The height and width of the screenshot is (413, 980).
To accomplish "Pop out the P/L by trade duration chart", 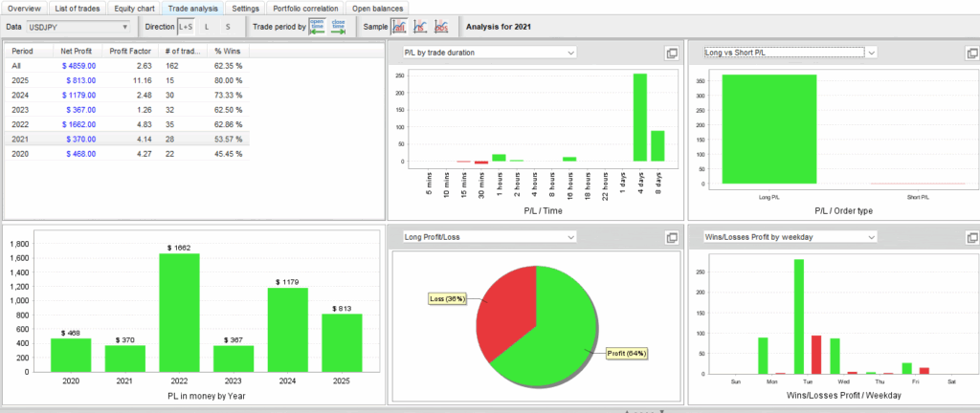I will pos(671,53).
